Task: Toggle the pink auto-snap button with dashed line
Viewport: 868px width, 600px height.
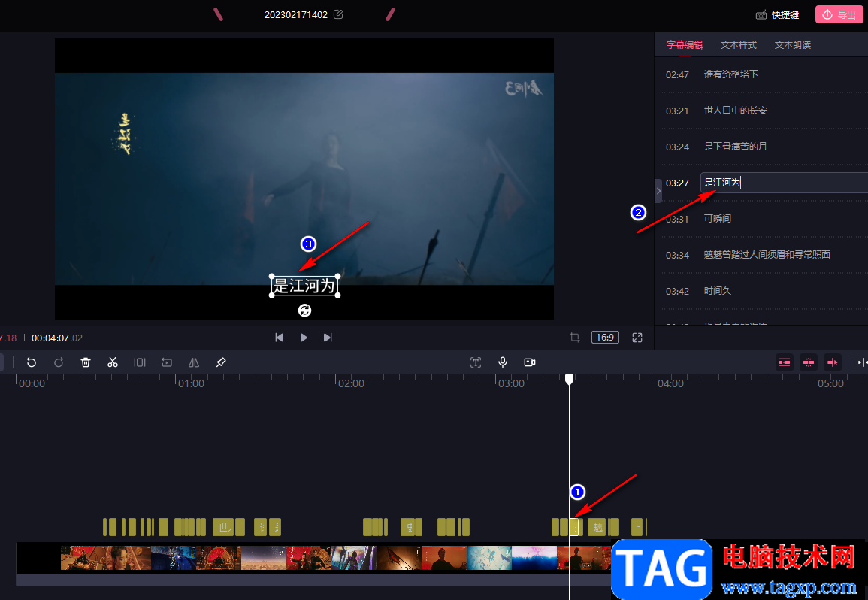Action: click(x=809, y=362)
